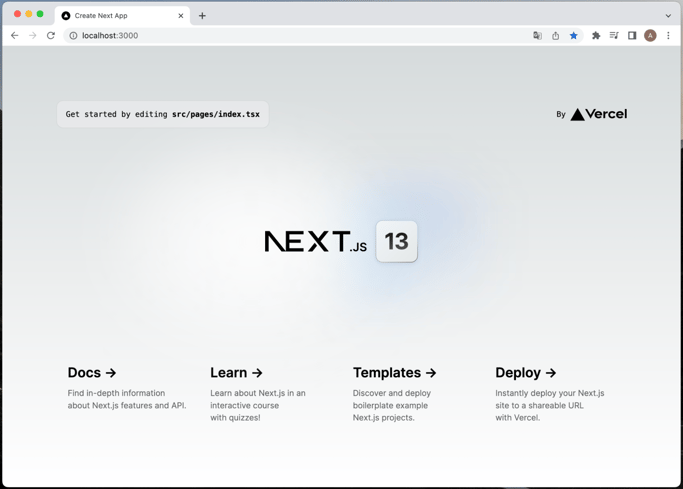Screen dimensions: 683x489
Task: Maximize window with green button
Action: click(x=40, y=14)
